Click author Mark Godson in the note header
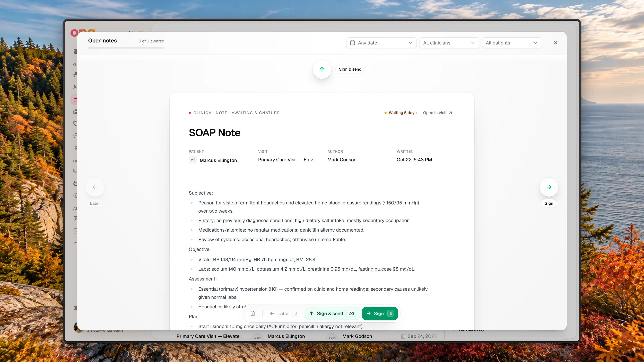 tap(342, 160)
